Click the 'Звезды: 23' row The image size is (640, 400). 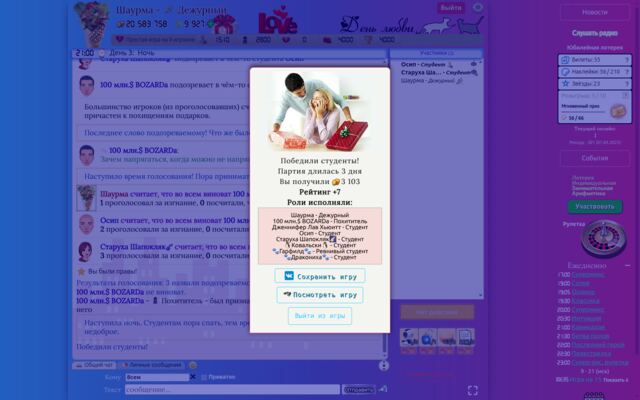(x=594, y=84)
